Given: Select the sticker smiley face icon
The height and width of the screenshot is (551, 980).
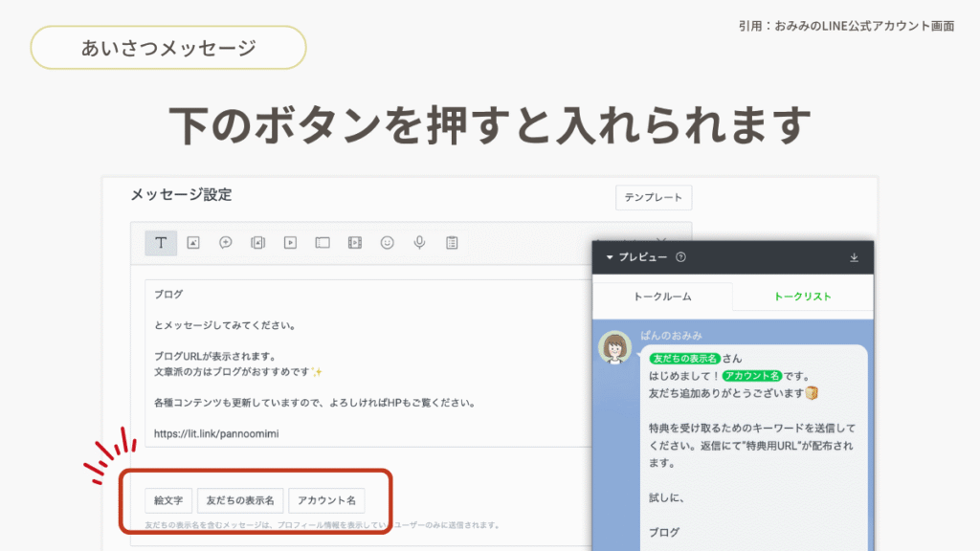Looking at the screenshot, I should 387,243.
